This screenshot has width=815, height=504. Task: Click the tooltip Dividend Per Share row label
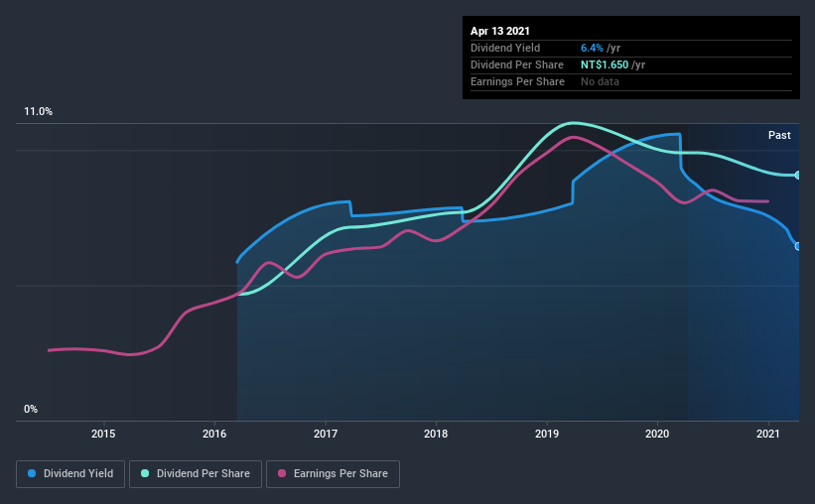click(x=516, y=64)
